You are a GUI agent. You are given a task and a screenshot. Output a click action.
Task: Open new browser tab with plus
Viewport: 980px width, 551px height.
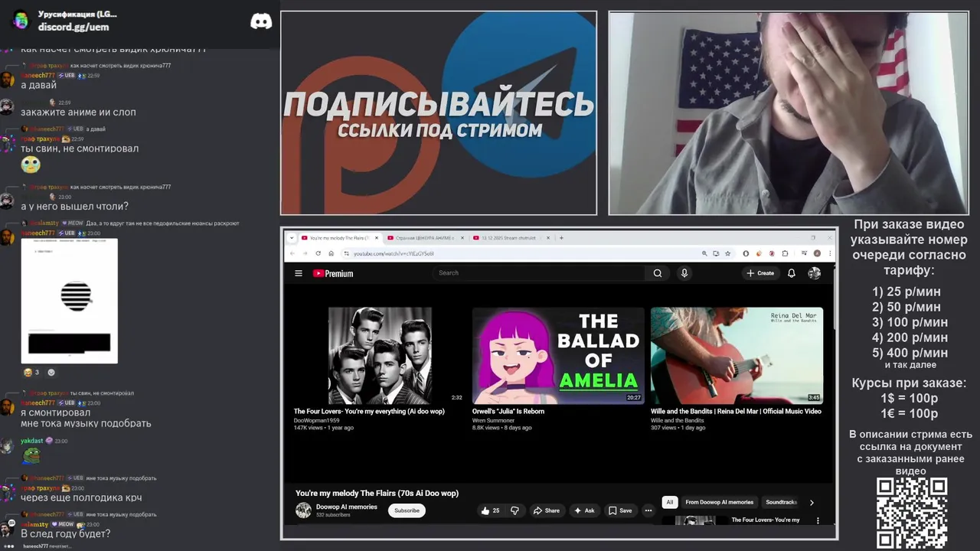coord(561,238)
